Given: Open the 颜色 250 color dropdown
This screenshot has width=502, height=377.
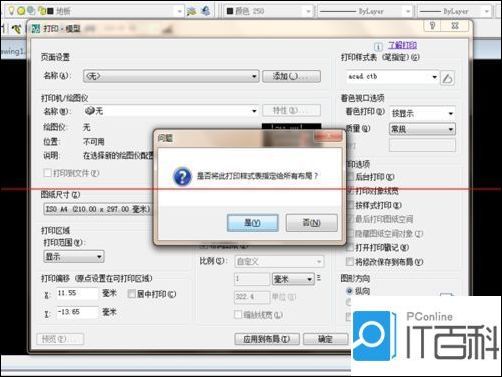Looking at the screenshot, I should click(269, 11).
